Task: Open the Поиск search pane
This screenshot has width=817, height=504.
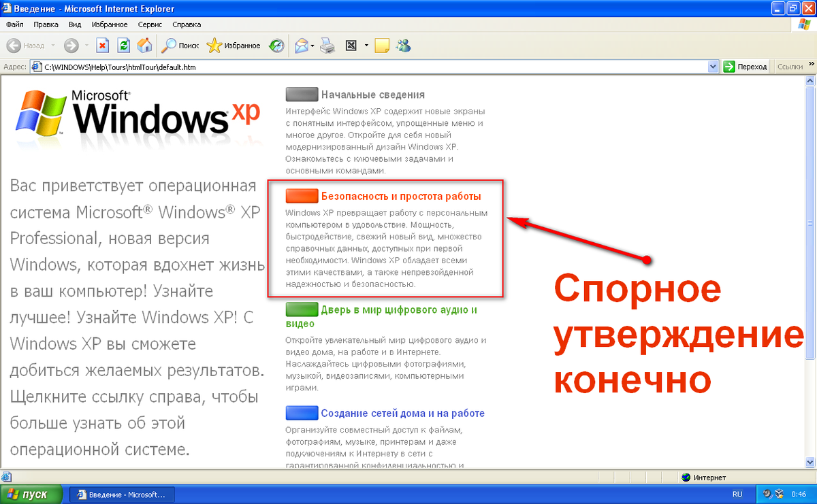Action: point(180,46)
